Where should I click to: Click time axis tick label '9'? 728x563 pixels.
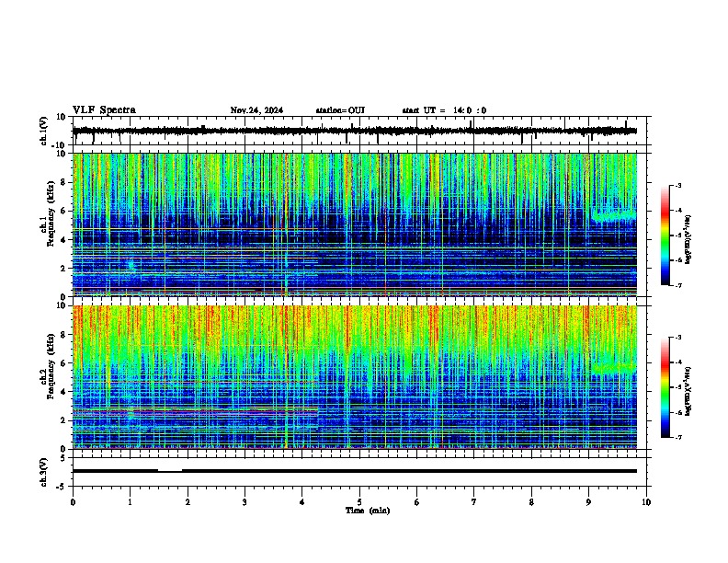(x=588, y=502)
